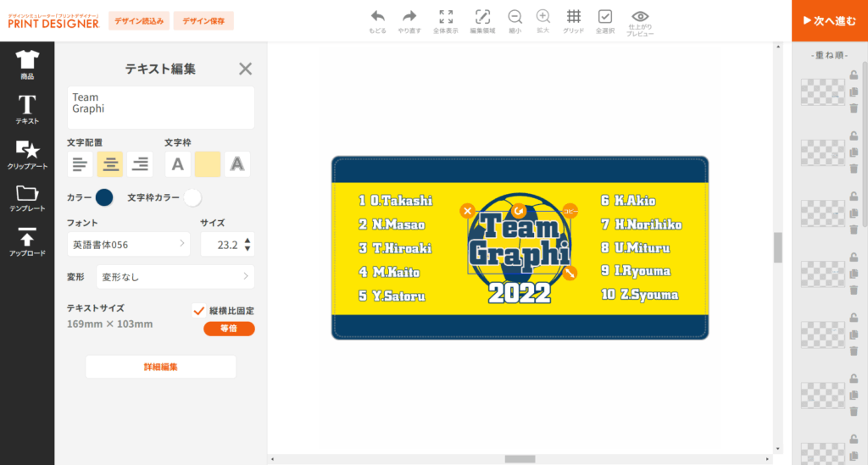
Task: Toggle the aspect ratio lock (縦横比固定) checkbox
Action: (199, 310)
